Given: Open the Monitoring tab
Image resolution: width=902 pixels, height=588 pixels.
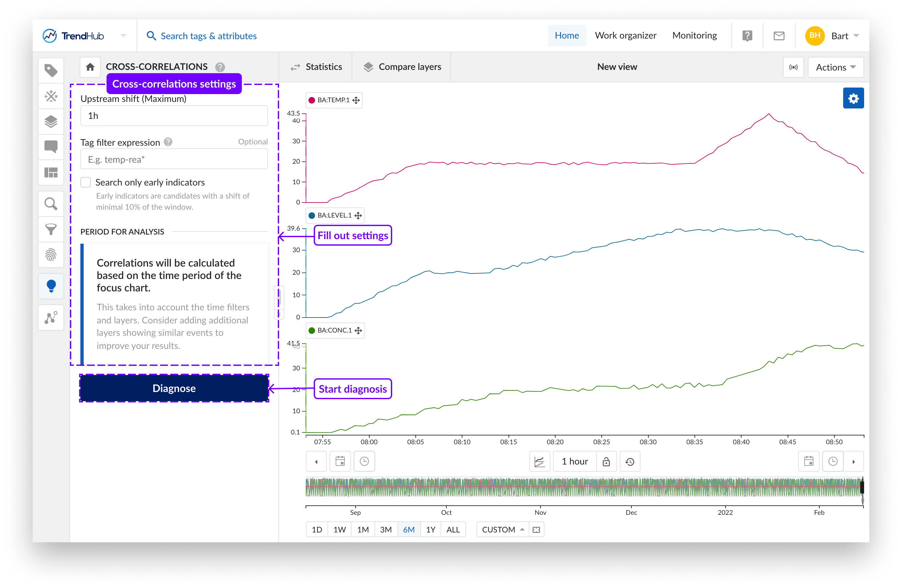Looking at the screenshot, I should [694, 36].
